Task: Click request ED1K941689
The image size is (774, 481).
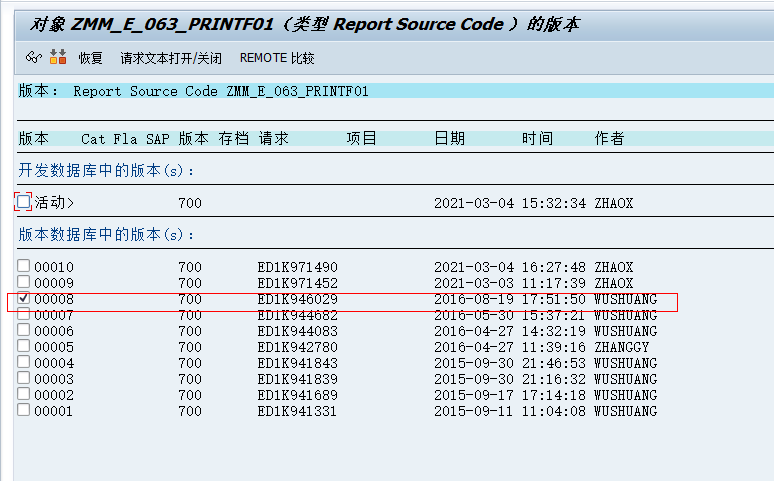Action: pyautogui.click(x=298, y=396)
